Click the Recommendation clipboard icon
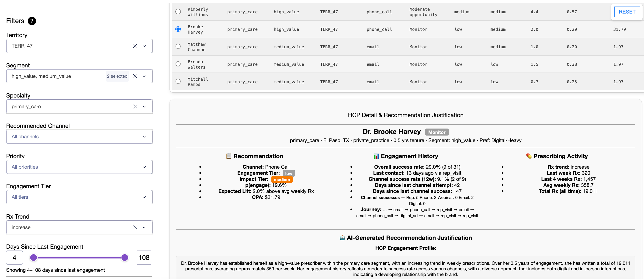This screenshot has width=644, height=279. 229,156
